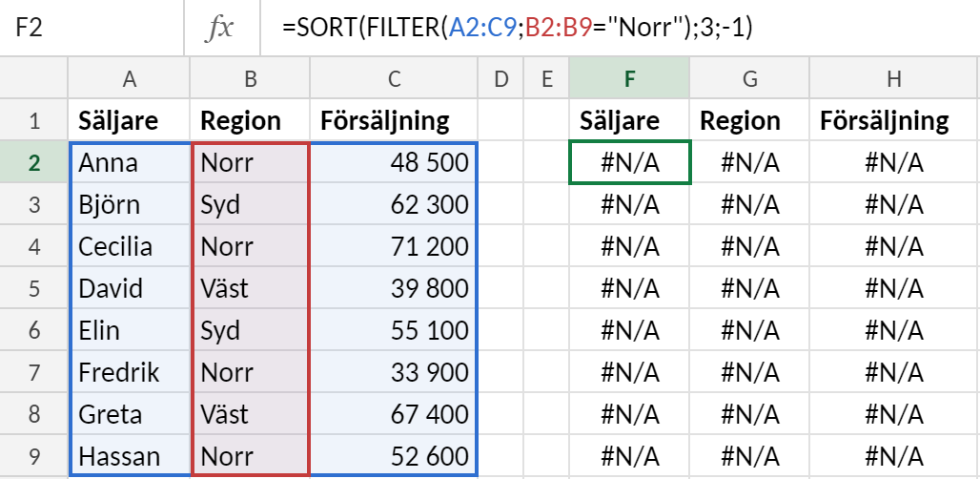Click the #N/A error in cell G2
980x479 pixels.
point(750,162)
